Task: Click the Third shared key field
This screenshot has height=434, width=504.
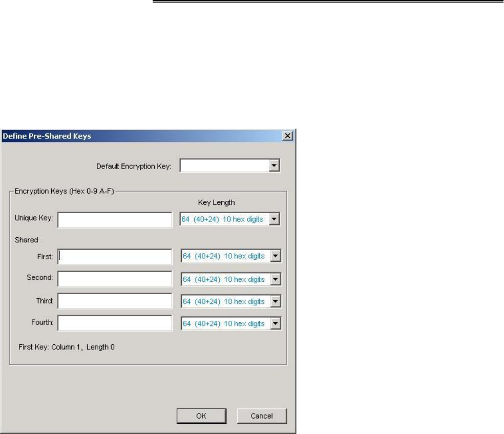Action: click(115, 301)
